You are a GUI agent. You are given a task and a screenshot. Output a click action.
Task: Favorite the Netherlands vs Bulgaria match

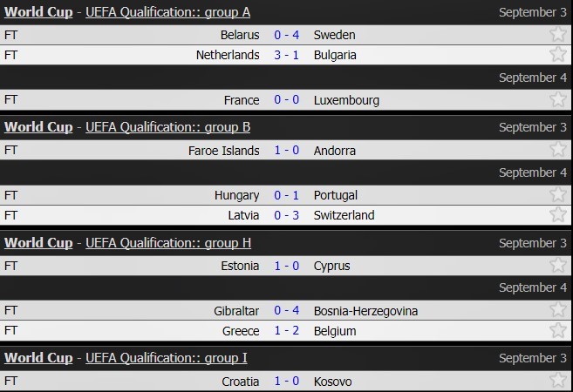tap(558, 55)
